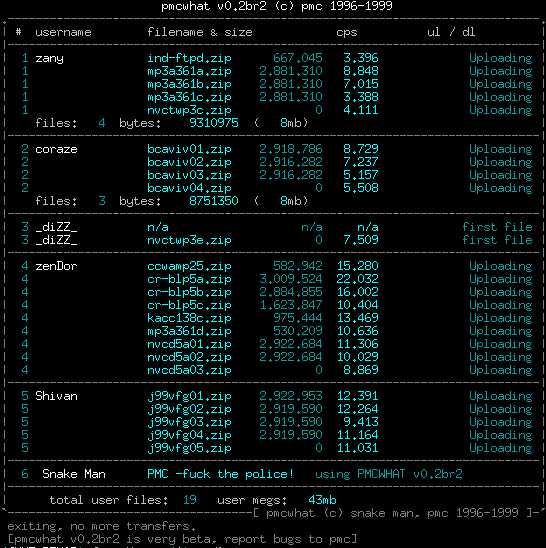
Task: Click cps value 12.391
Action: (357, 396)
